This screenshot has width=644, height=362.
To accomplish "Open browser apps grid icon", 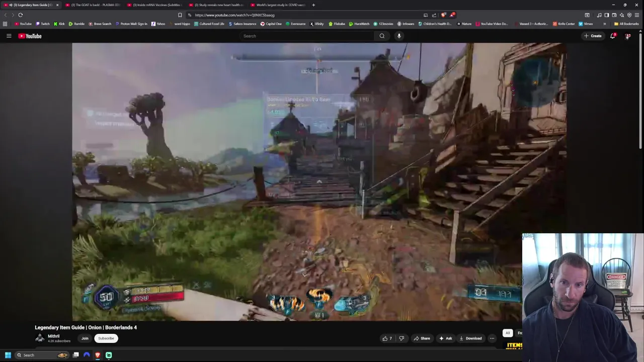I will pyautogui.click(x=5, y=24).
